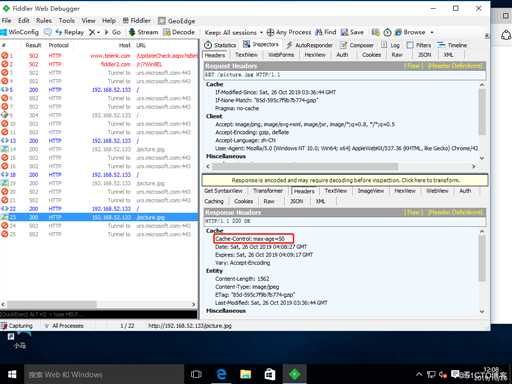Viewport: 512px width, 384px height.
Task: Select the response Caching tab
Action: point(214,201)
